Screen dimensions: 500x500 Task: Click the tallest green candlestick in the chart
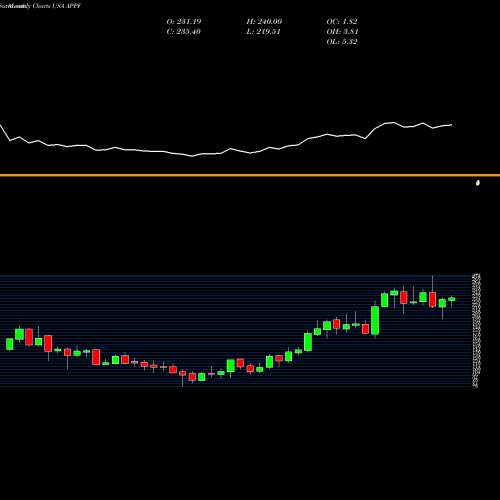(375, 320)
